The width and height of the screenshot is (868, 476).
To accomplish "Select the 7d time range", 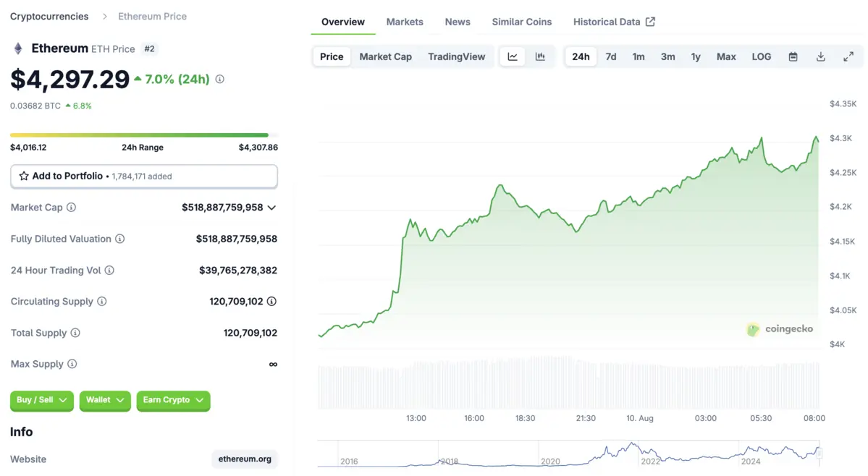I will point(611,56).
